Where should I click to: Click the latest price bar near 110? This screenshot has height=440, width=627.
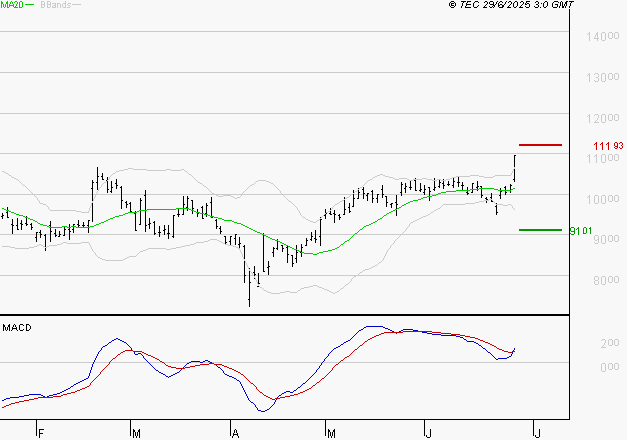515,168
